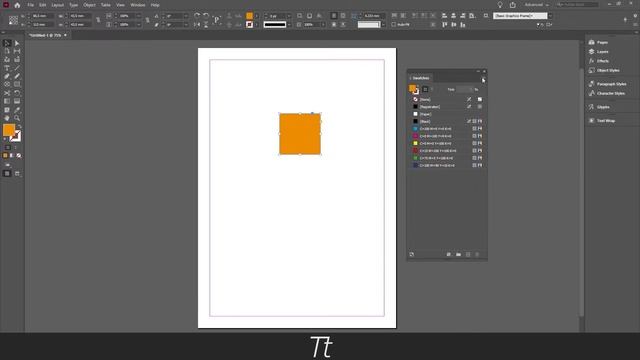Click the lightbulb Discover icon
Screen dimensions: 640x360
(x=500, y=5)
